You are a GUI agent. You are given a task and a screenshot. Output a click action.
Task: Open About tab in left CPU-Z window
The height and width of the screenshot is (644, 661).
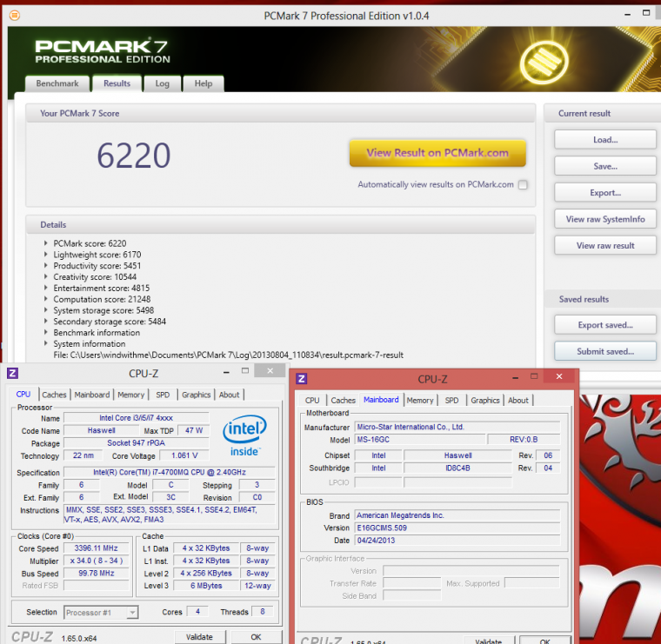coord(230,395)
